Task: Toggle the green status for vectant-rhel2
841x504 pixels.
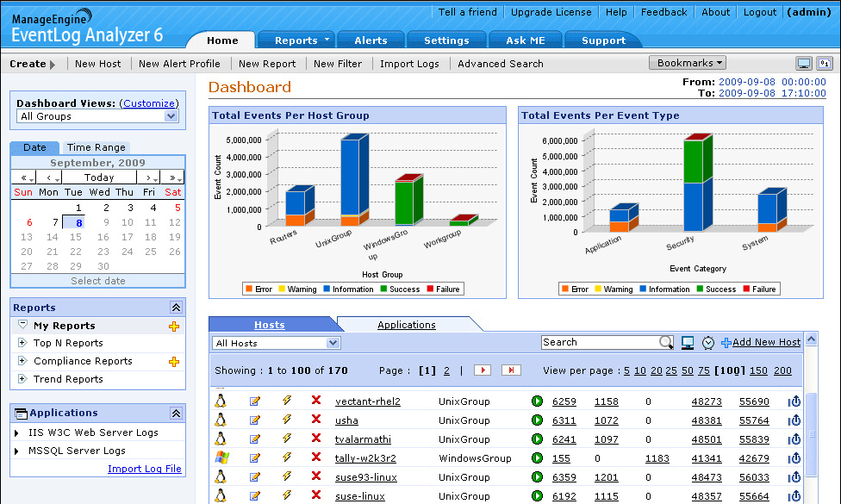Action: pyautogui.click(x=537, y=401)
